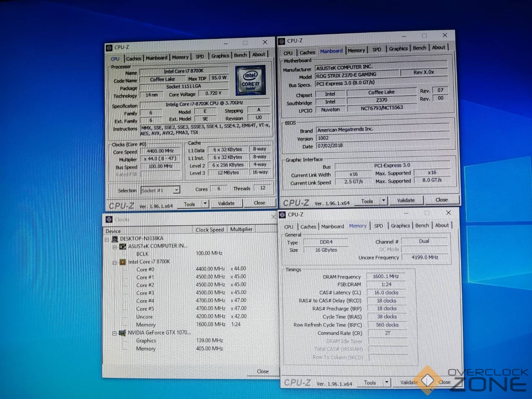Open the Mainboard tab in the CPU window

tap(156, 58)
